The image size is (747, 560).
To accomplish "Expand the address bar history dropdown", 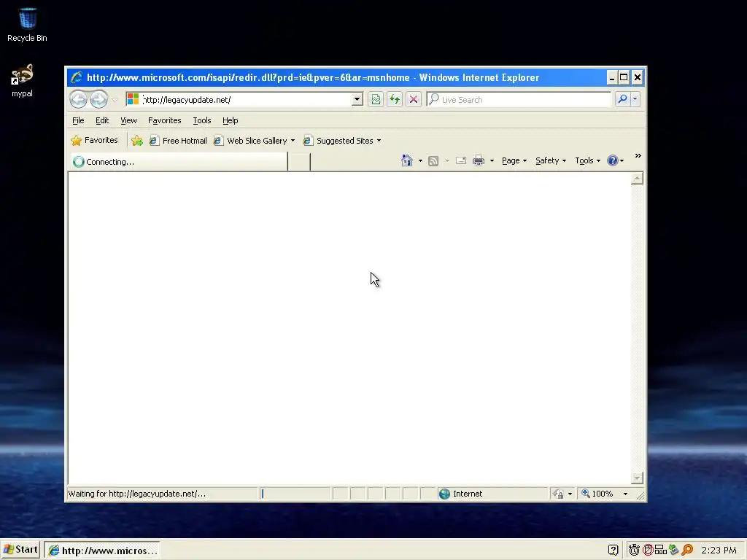I will 357,99.
